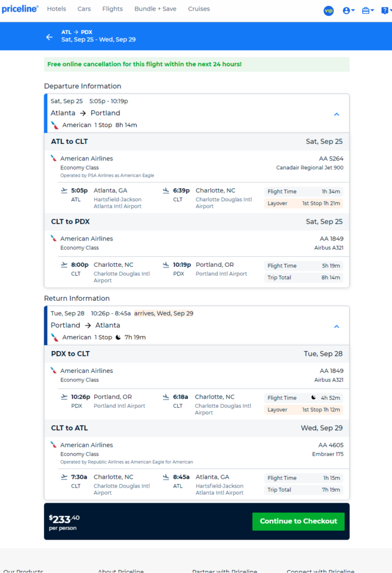Select Bundle + Save in navigation

click(x=155, y=9)
